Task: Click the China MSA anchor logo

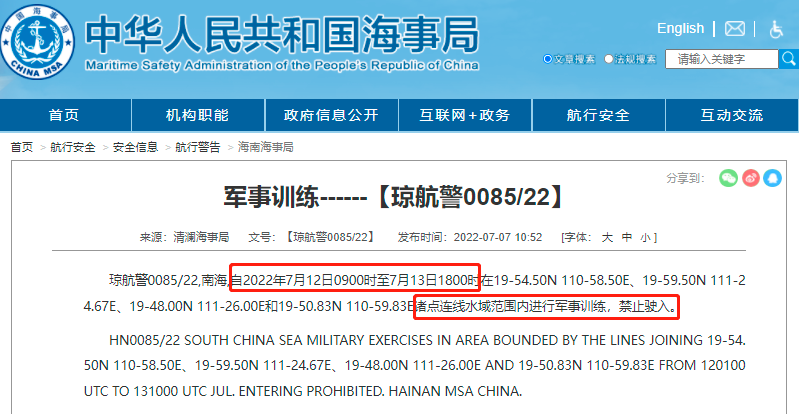Action: (37, 41)
